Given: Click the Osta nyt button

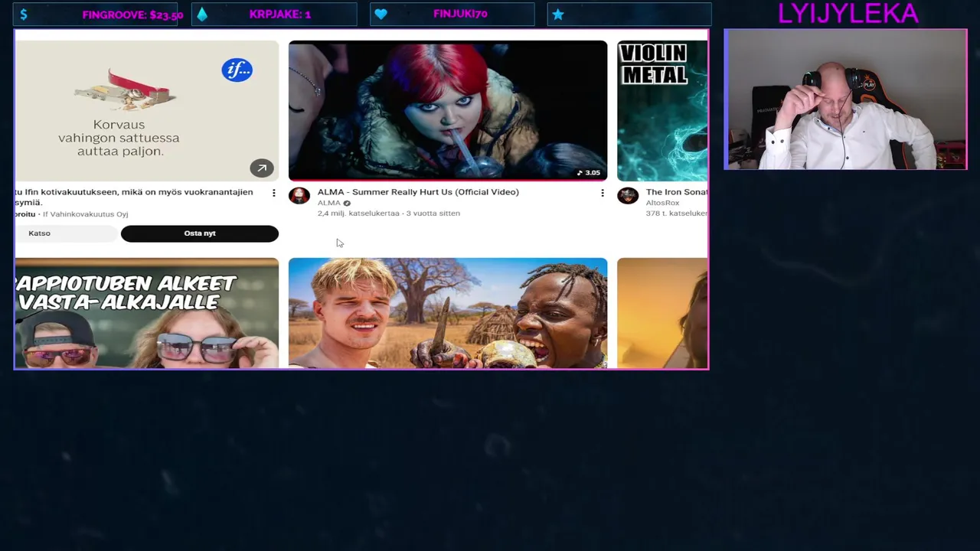Looking at the screenshot, I should [x=200, y=233].
